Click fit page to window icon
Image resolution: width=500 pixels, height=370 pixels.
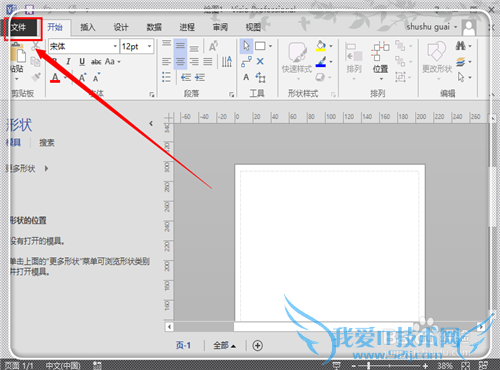[x=466, y=366]
